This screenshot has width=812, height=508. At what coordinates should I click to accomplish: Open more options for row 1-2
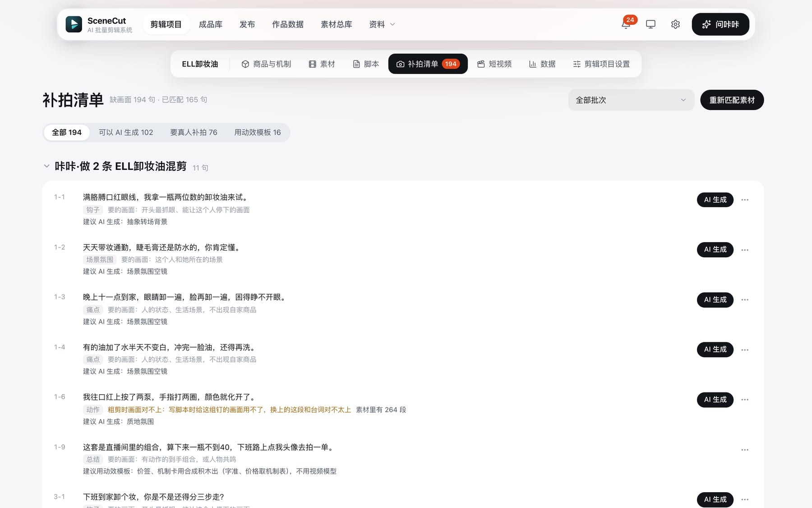coord(745,250)
